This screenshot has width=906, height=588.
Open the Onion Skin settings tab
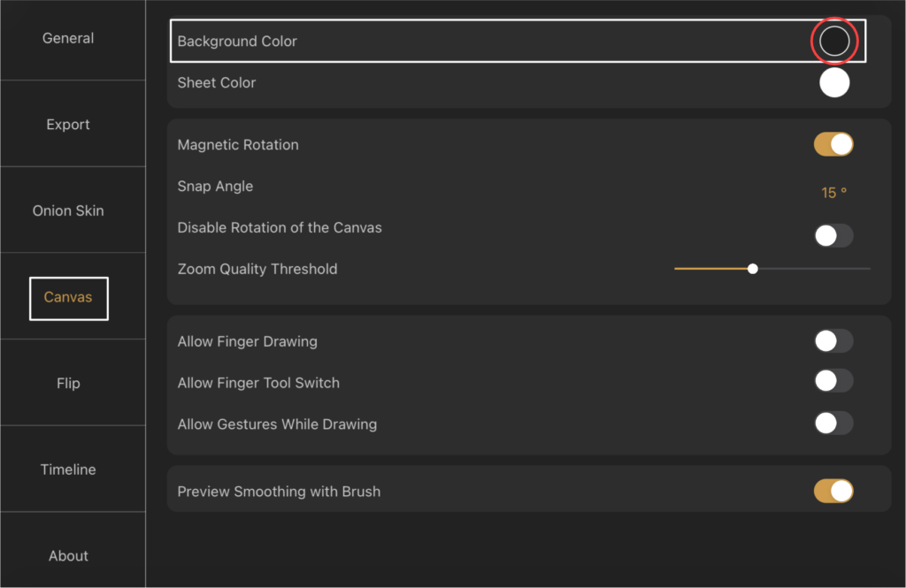tap(68, 210)
